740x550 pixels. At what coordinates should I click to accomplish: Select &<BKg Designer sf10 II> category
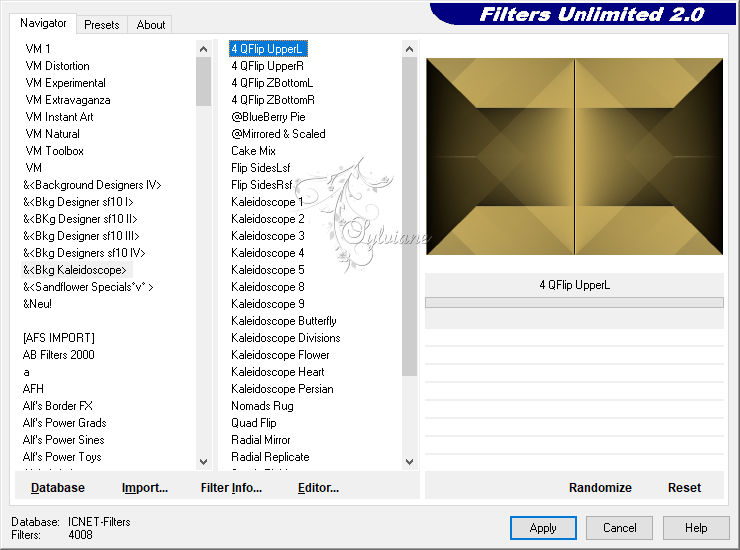pos(80,219)
